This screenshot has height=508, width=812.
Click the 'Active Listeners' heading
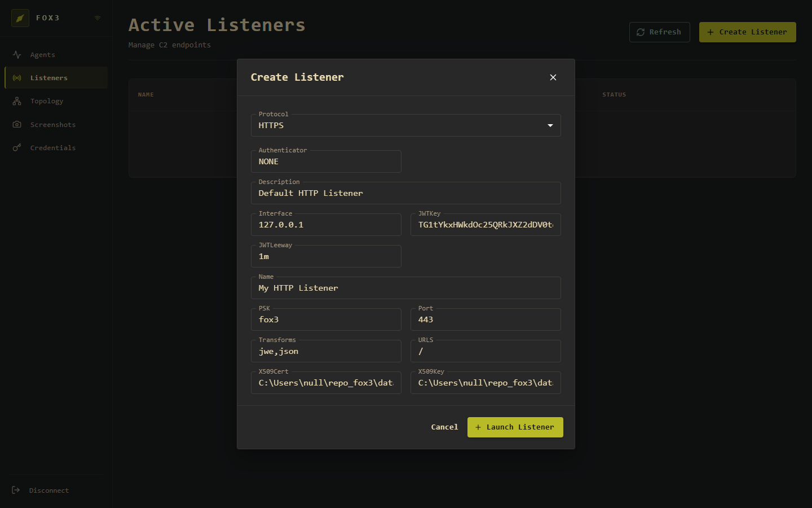(217, 25)
